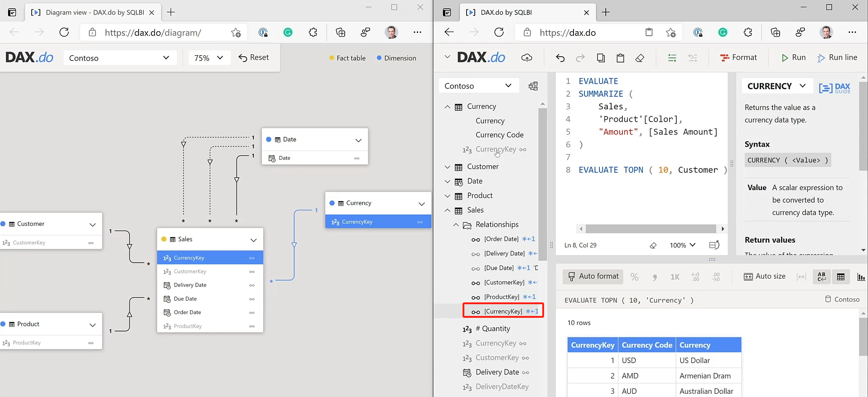868x397 pixels.
Task: Click the CurrencyKey results column header
Action: (593, 345)
